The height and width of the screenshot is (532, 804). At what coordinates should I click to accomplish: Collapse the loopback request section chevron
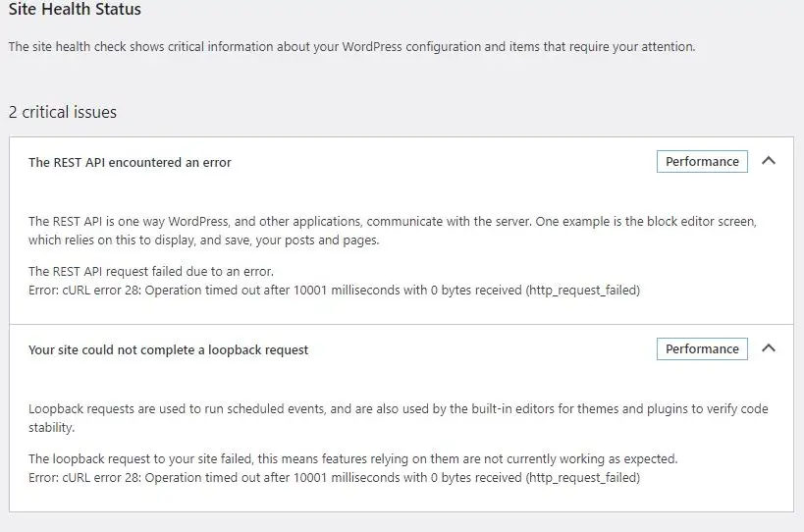pos(768,348)
